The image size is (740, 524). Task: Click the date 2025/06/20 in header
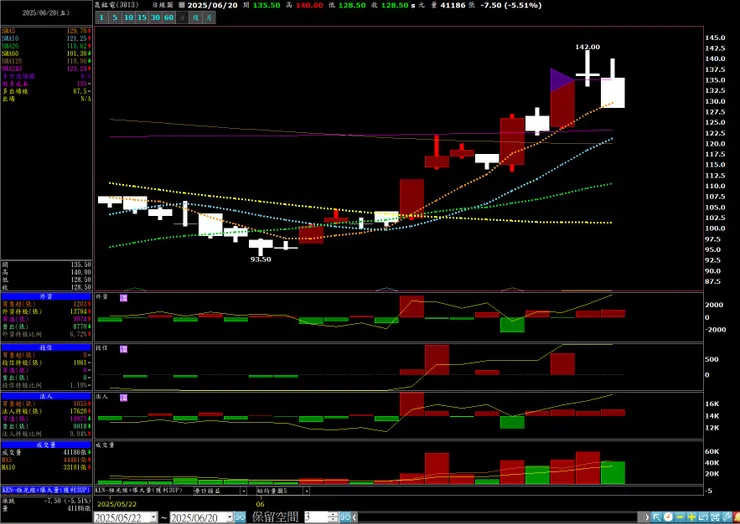coord(212,5)
